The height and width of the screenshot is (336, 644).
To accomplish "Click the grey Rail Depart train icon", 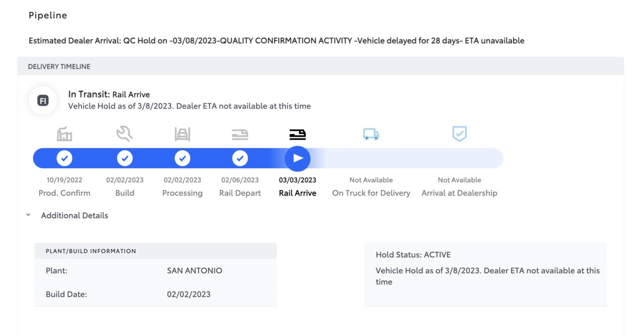I will 240,134.
